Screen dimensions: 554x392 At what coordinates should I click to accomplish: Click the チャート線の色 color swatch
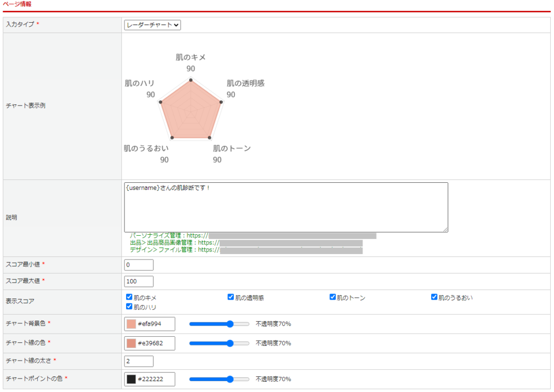tap(131, 343)
